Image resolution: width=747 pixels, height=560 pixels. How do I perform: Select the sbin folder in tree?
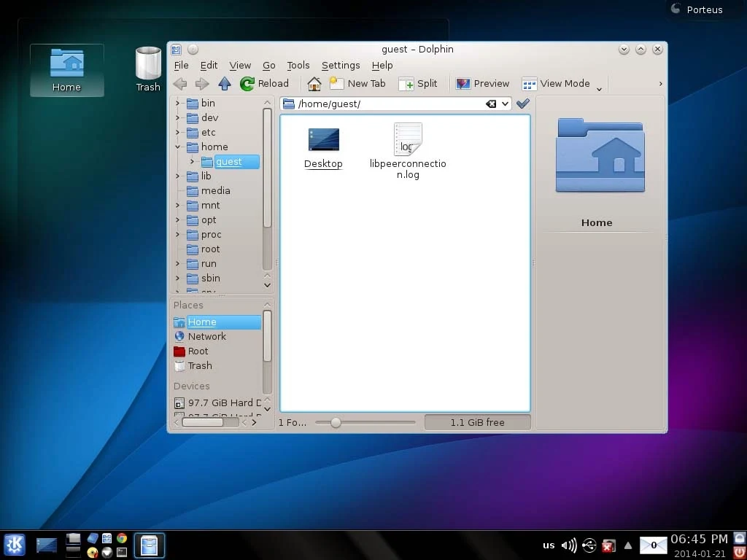(203, 278)
